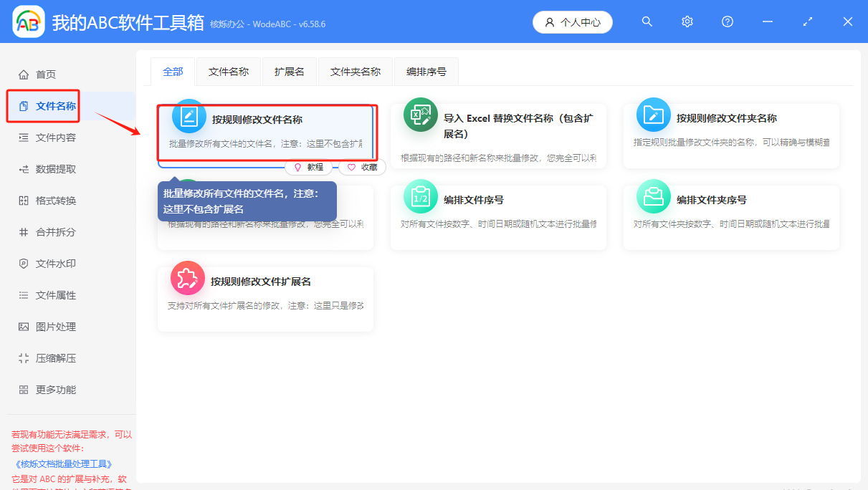Open the 文件夹名称 tab
868x490 pixels.
(x=355, y=71)
